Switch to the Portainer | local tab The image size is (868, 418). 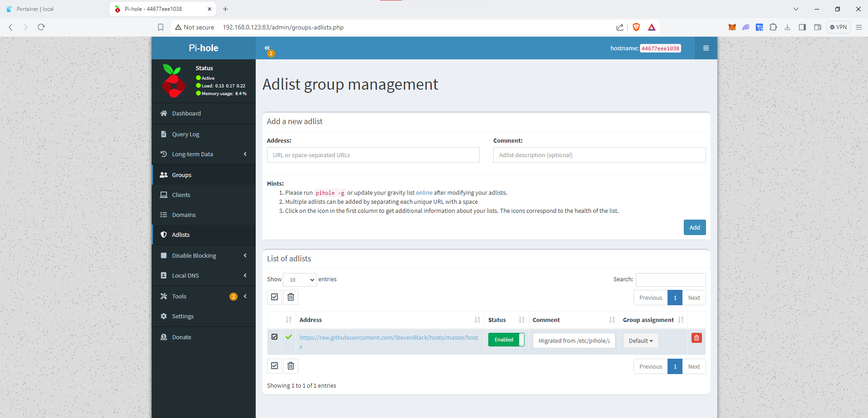pyautogui.click(x=54, y=9)
